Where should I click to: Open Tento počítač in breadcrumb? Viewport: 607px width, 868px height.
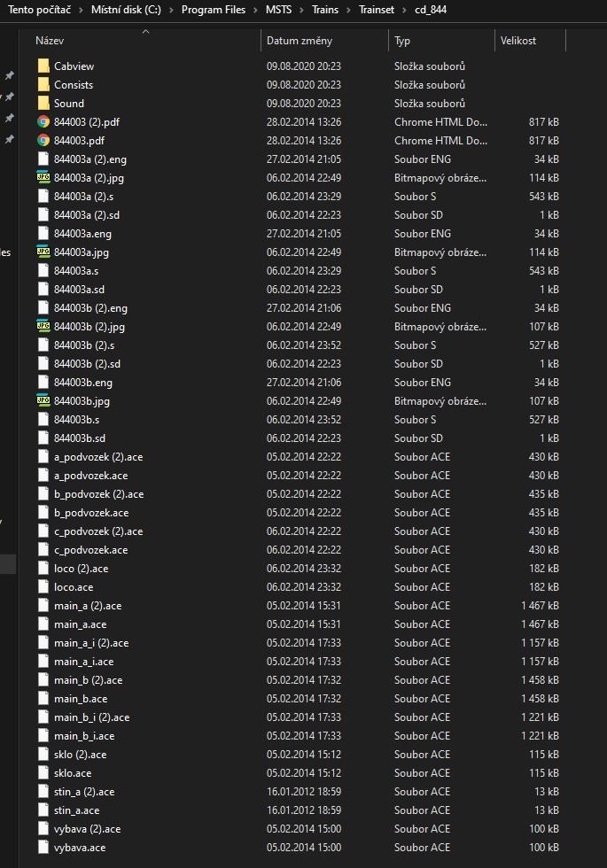41,10
